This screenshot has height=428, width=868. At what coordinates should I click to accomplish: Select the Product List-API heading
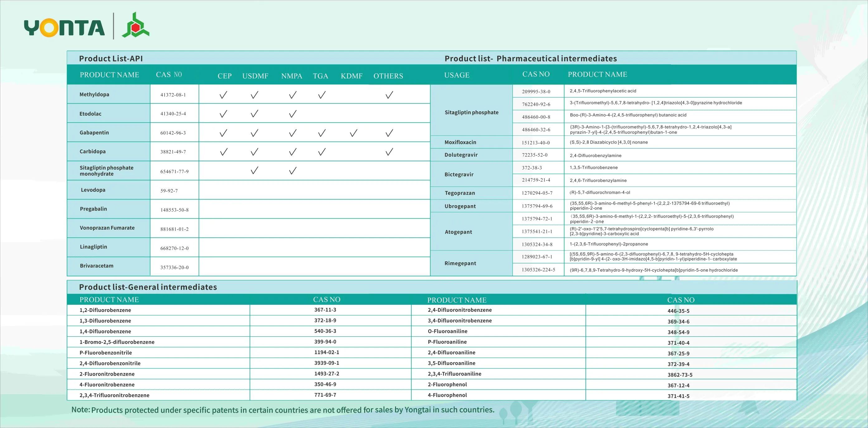pyautogui.click(x=111, y=58)
